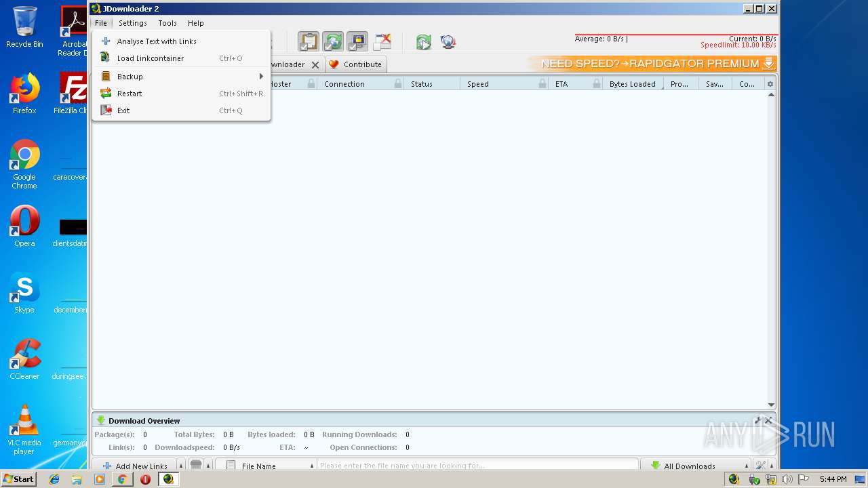This screenshot has width=868, height=488.
Task: Open Internet Explorer from the taskbar
Action: pyautogui.click(x=54, y=479)
